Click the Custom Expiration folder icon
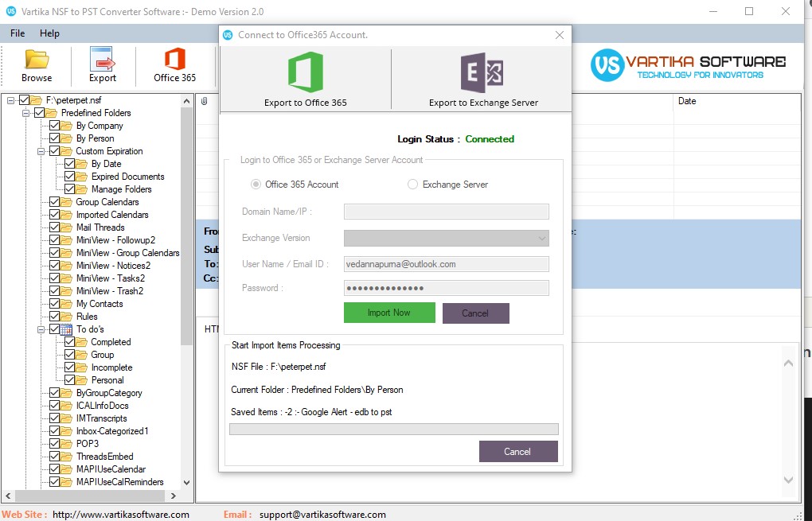The image size is (812, 521). pos(66,151)
